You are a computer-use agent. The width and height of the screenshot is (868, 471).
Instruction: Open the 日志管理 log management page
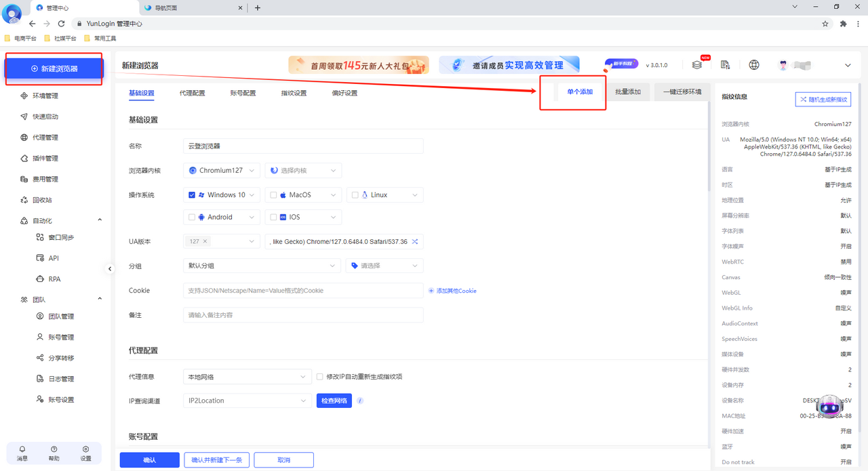pos(62,378)
